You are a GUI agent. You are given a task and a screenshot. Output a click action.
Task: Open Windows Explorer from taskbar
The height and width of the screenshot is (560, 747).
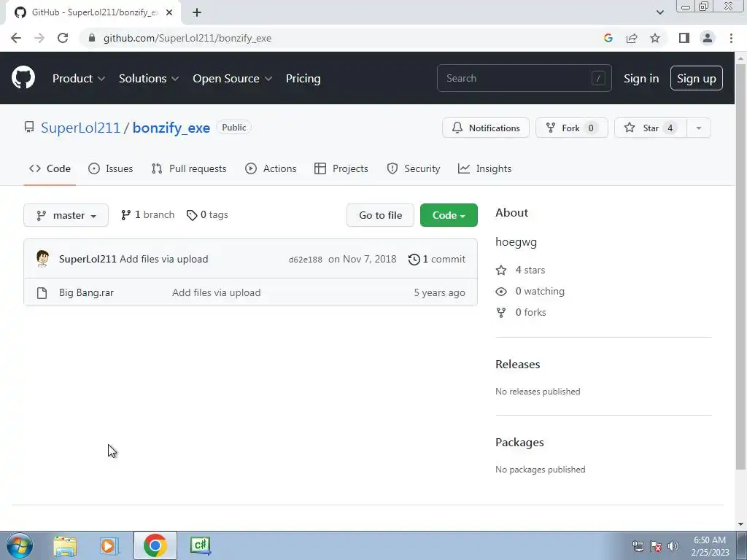tap(65, 545)
